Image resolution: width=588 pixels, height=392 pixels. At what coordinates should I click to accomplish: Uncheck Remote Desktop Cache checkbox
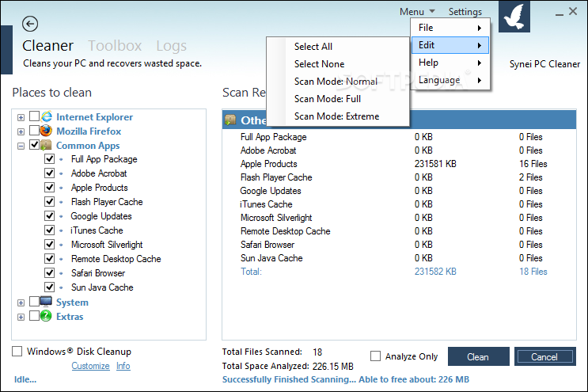coord(50,258)
